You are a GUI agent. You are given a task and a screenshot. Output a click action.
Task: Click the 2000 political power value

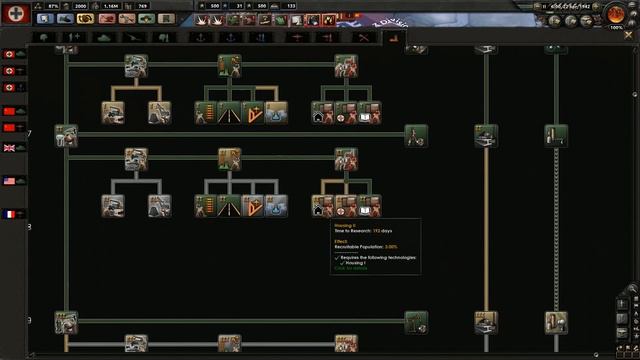(80, 6)
